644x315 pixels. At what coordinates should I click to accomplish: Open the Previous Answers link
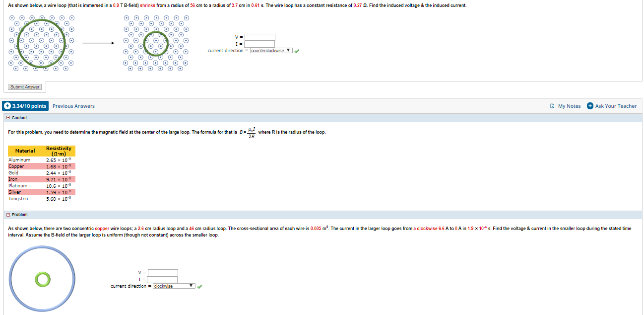(x=73, y=106)
